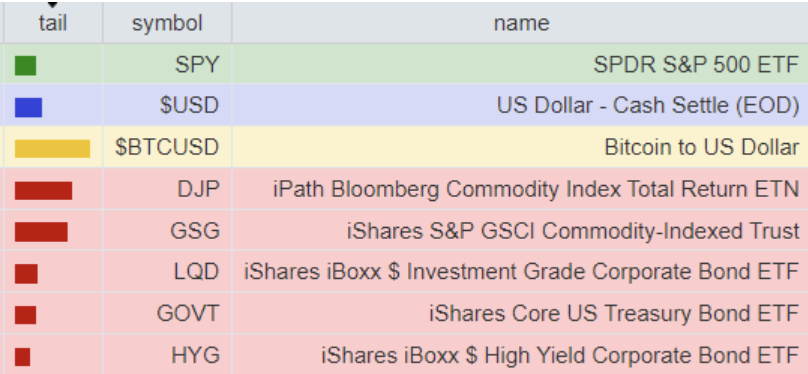Select the $BTCUSD symbol cell
The width and height of the screenshot is (808, 374).
coord(167,147)
